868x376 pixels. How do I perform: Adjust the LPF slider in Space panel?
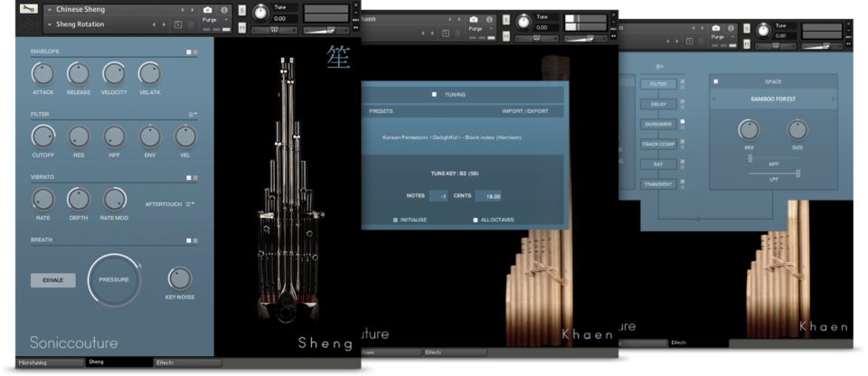point(797,173)
